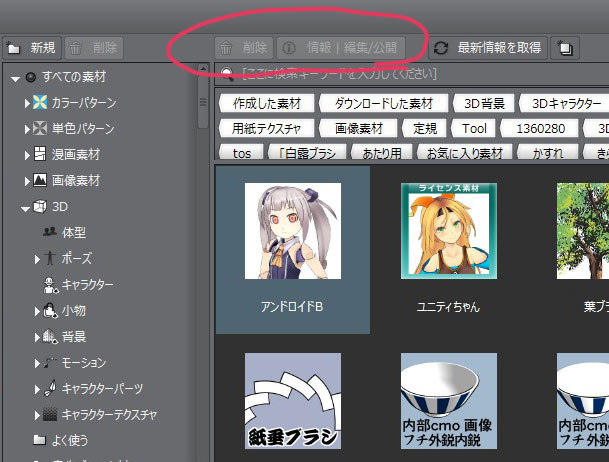The height and width of the screenshot is (462, 609).
Task: Click the tree scrollbar up arrow
Action: [203, 69]
